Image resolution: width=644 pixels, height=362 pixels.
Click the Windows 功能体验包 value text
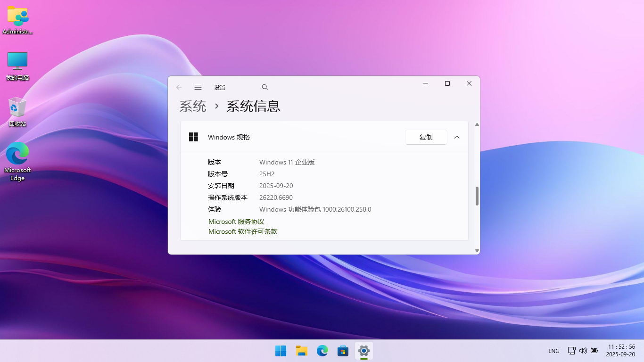pos(315,209)
